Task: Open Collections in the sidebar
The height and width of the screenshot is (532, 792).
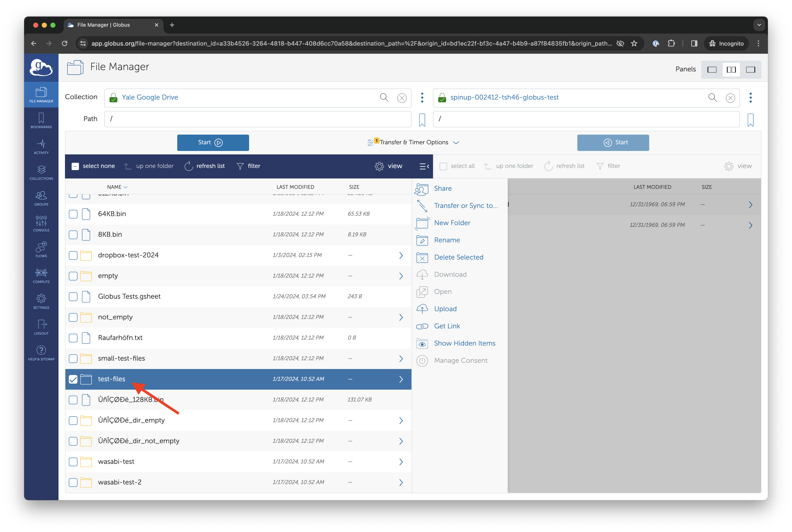Action: (x=41, y=172)
